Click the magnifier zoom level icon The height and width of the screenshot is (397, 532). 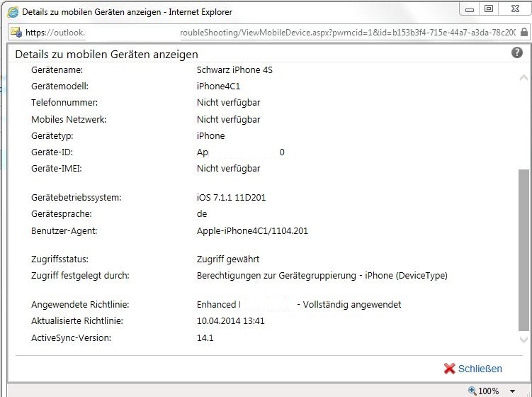[x=472, y=391]
